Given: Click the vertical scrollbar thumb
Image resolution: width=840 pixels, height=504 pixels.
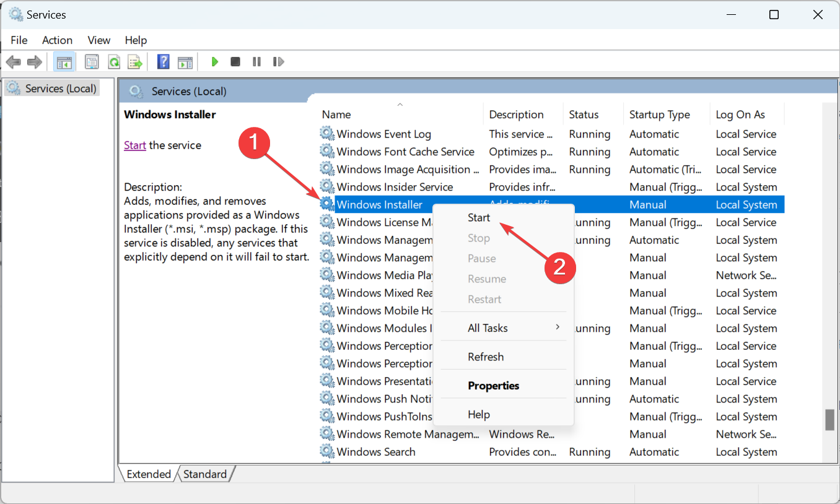Looking at the screenshot, I should pos(829,420).
